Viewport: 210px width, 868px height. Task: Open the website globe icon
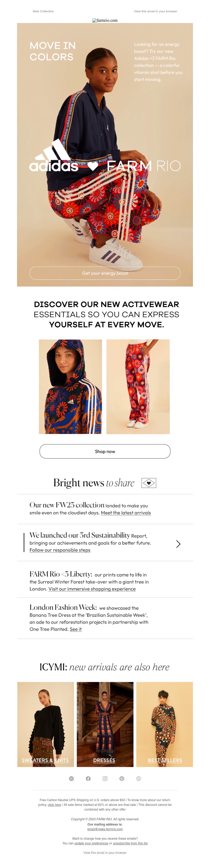(x=138, y=778)
